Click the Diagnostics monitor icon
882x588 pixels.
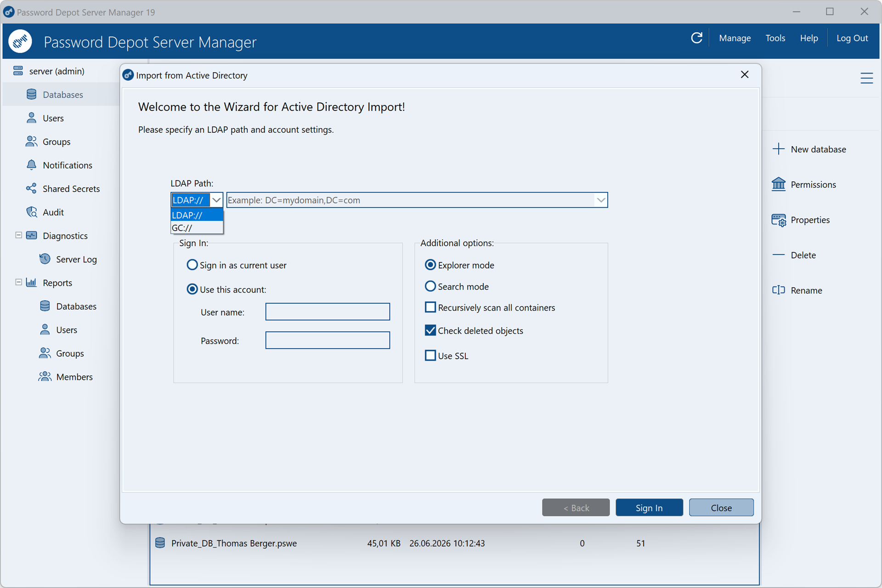tap(31, 235)
